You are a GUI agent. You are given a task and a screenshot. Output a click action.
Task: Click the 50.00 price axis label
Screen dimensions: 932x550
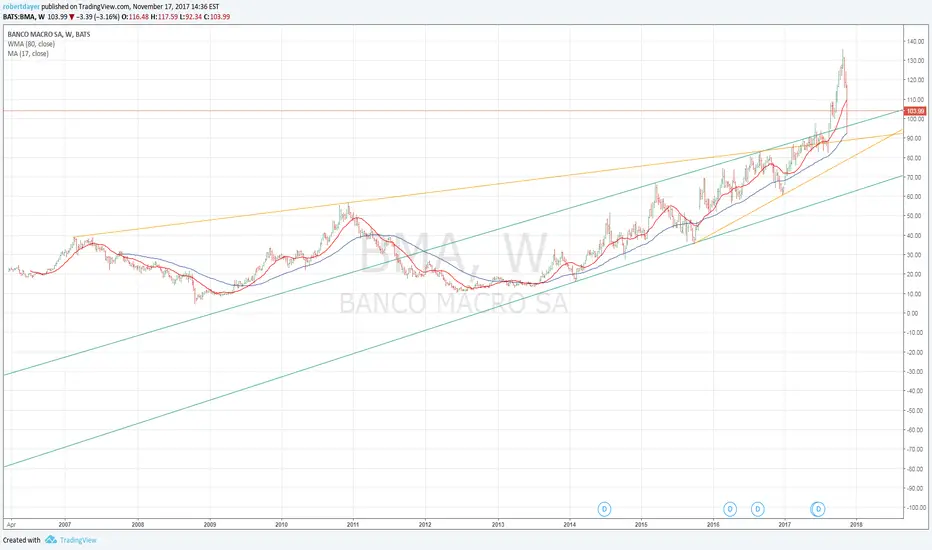(x=914, y=216)
